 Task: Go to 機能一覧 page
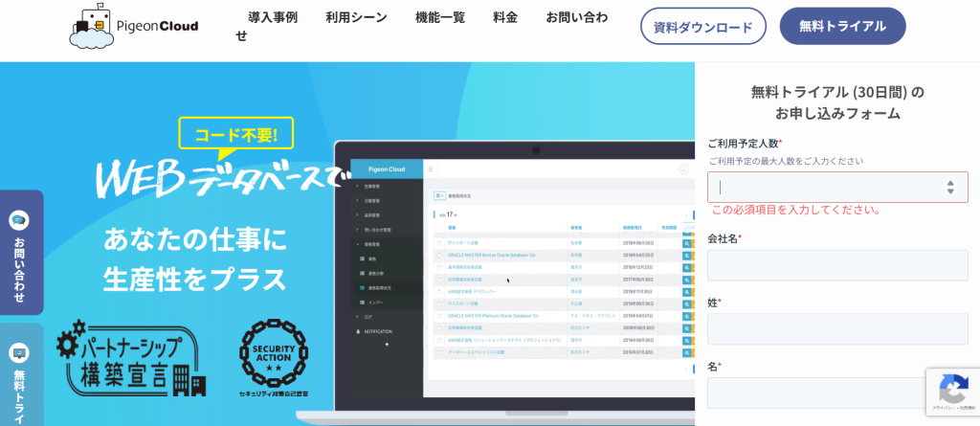(x=440, y=17)
